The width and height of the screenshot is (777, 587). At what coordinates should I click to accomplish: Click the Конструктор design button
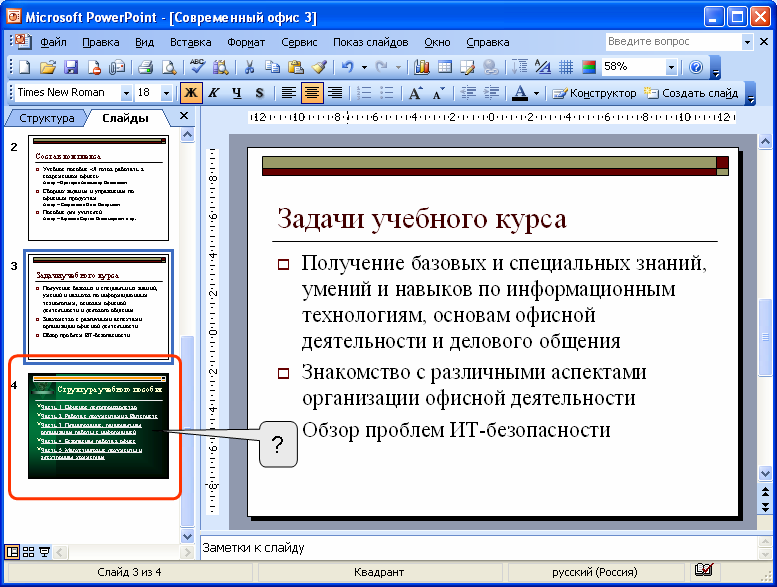(x=594, y=93)
